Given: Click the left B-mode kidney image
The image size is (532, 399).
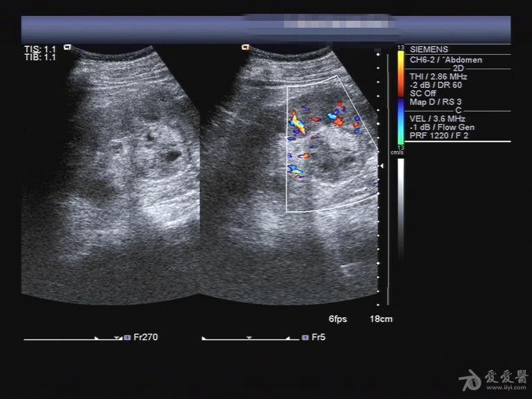Looking at the screenshot, I should [x=110, y=175].
